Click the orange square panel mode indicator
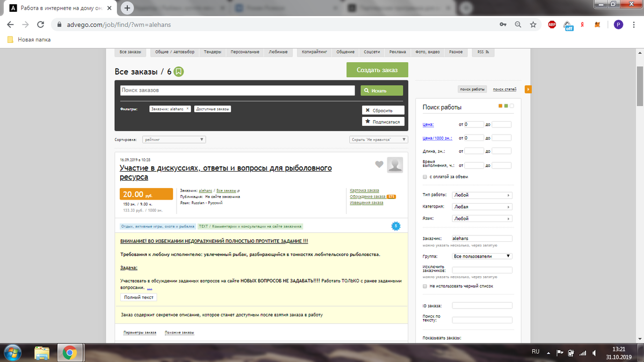Screen dimensions: 644x362 pos(500,106)
